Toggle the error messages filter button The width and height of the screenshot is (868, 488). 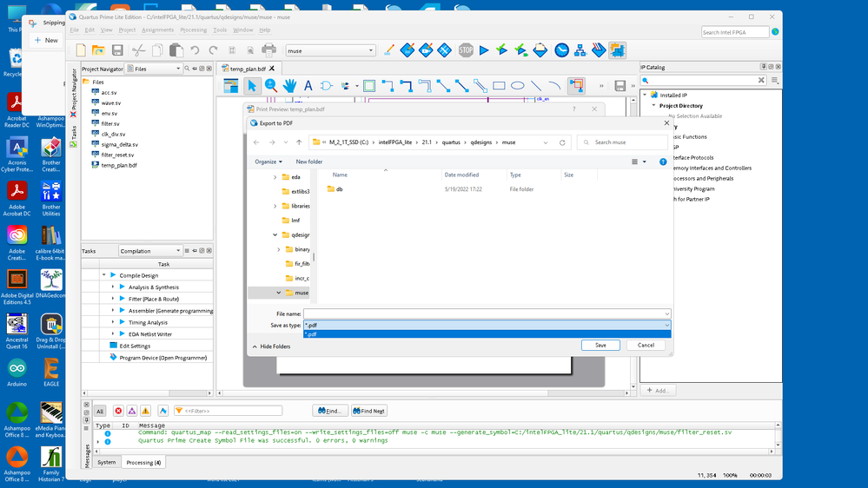coord(118,411)
